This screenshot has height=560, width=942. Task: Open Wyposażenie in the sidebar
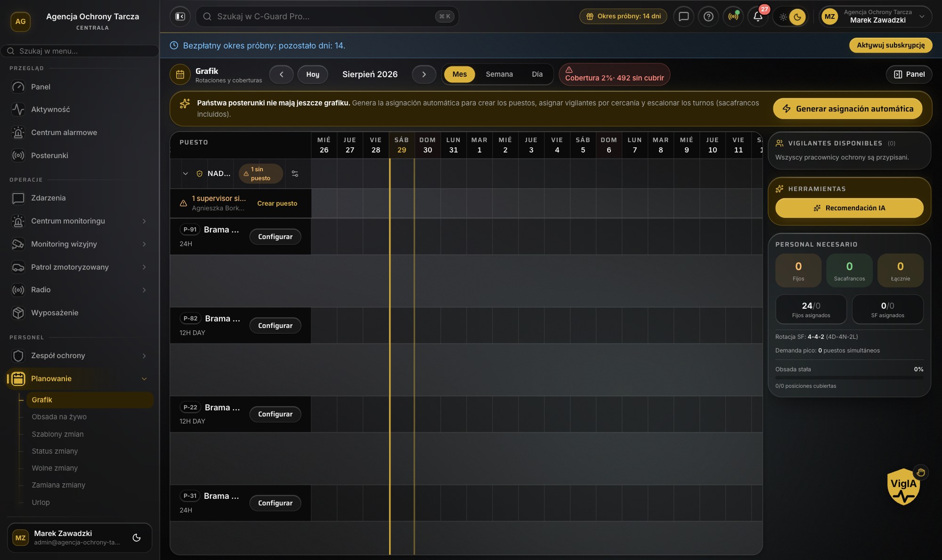click(80, 313)
